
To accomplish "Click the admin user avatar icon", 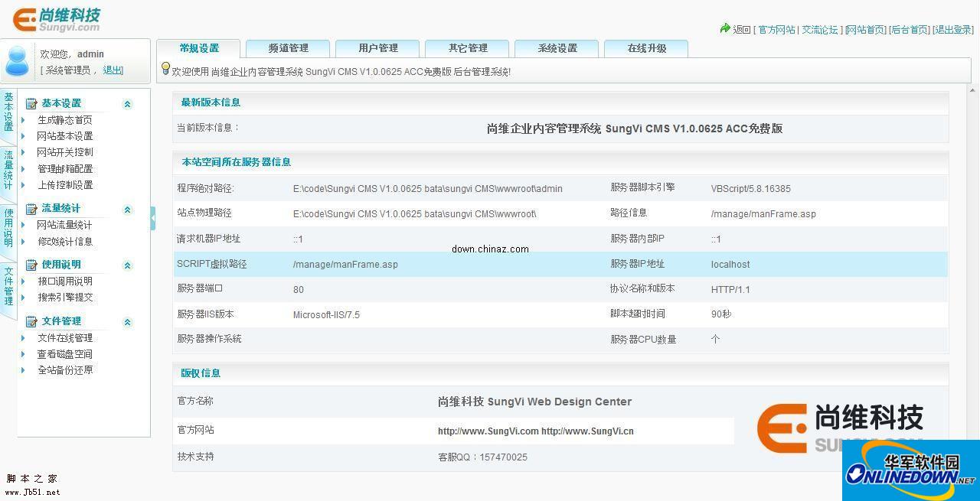I will pos(17,60).
